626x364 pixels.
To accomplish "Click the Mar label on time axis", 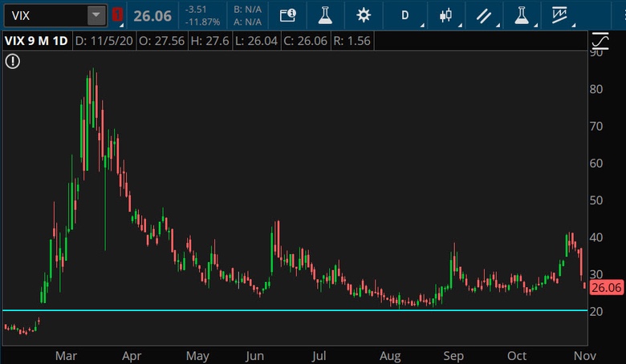I will pos(66,356).
